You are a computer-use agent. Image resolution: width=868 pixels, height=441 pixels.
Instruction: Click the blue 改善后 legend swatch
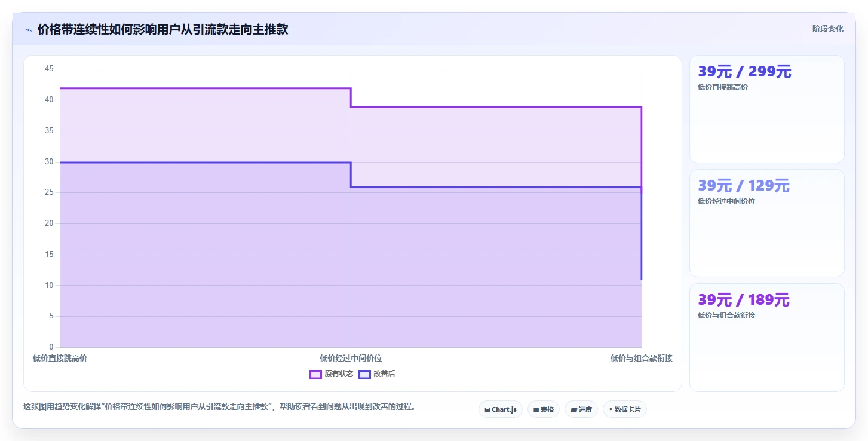[364, 375]
